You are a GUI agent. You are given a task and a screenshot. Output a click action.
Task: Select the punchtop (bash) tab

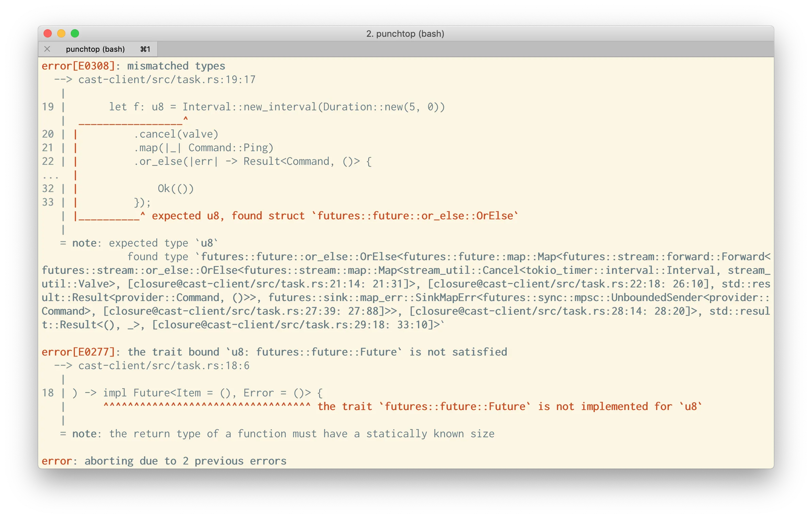click(98, 49)
